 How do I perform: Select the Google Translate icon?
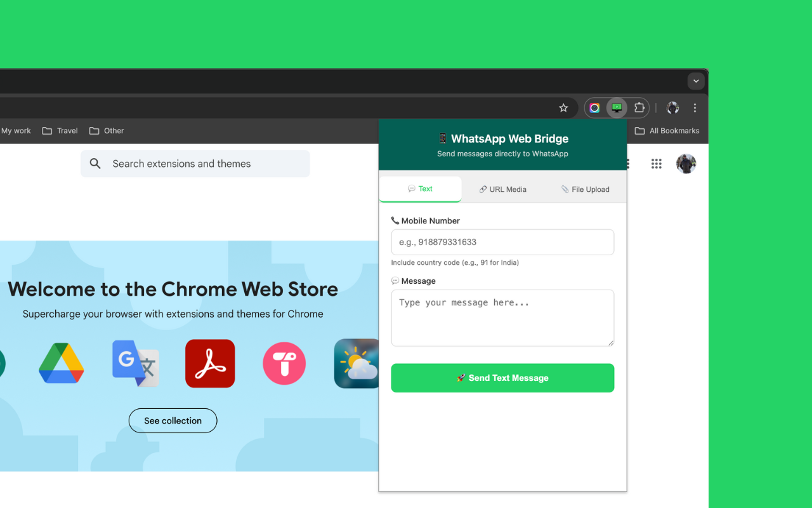click(x=136, y=363)
